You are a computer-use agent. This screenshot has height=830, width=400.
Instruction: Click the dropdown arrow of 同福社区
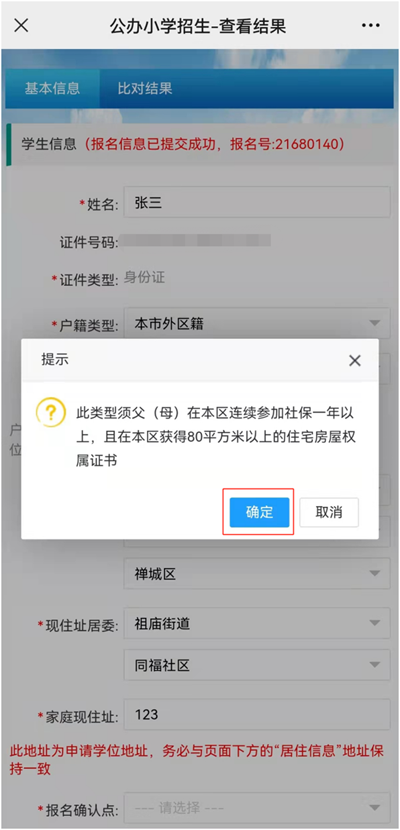point(375,665)
